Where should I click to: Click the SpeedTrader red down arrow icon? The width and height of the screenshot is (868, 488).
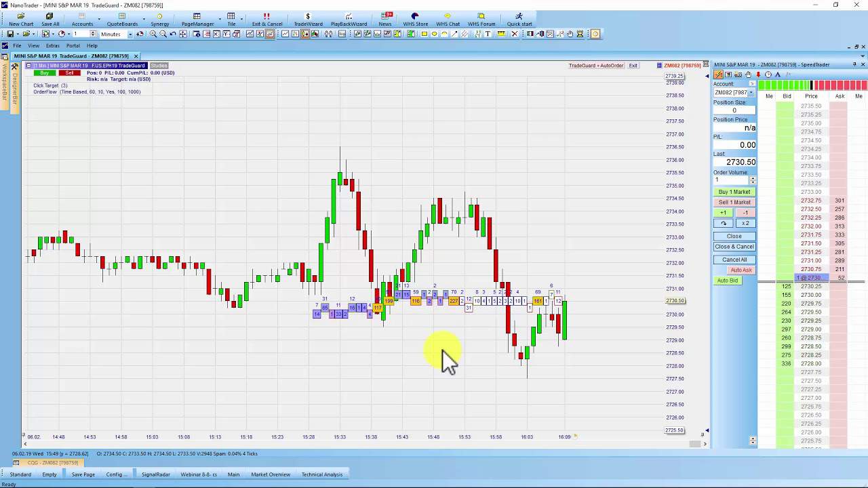pos(758,75)
